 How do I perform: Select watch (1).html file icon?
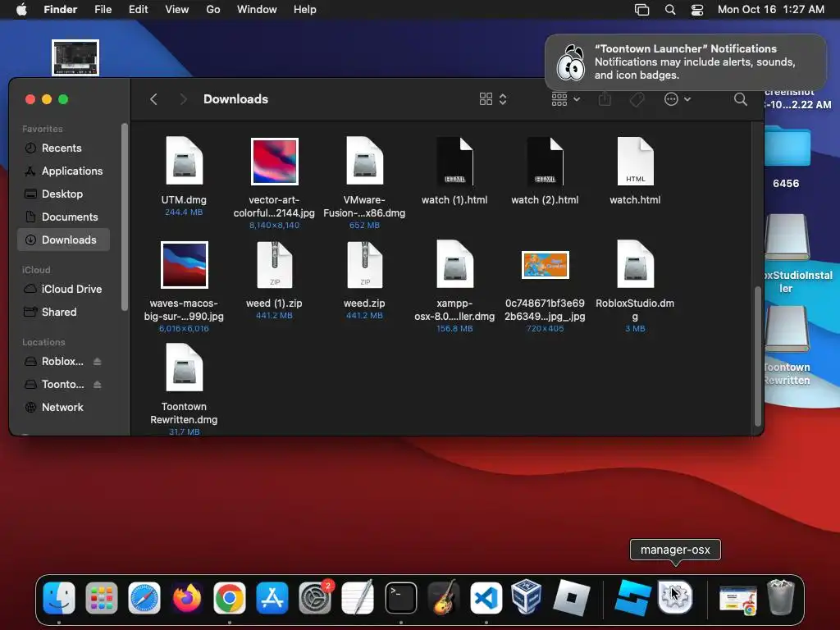[x=454, y=161]
